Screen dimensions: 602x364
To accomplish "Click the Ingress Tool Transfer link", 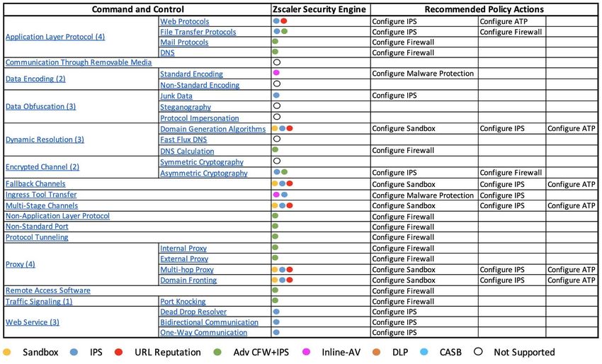I will [x=41, y=195].
